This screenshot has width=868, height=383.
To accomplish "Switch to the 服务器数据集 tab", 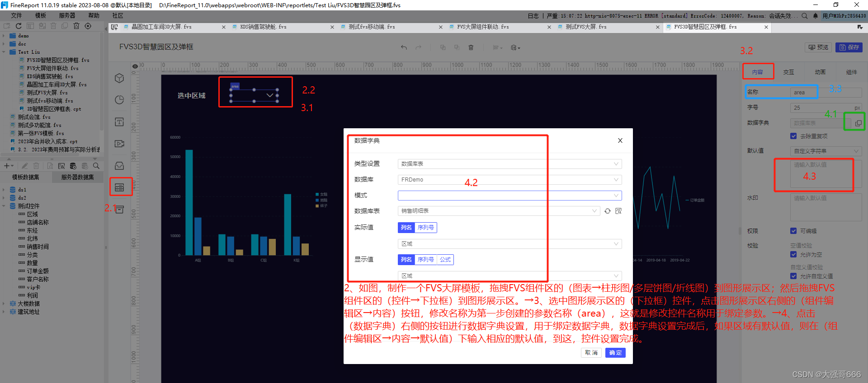I will (x=77, y=177).
